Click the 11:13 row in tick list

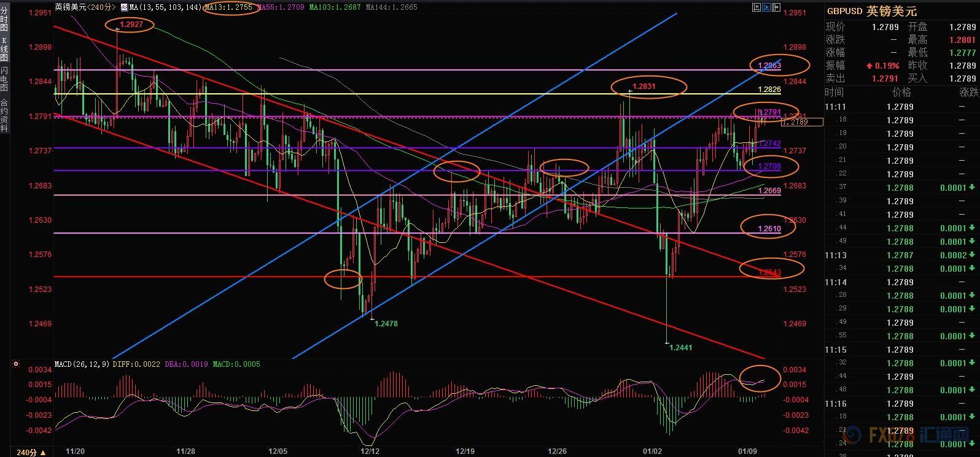pos(835,255)
